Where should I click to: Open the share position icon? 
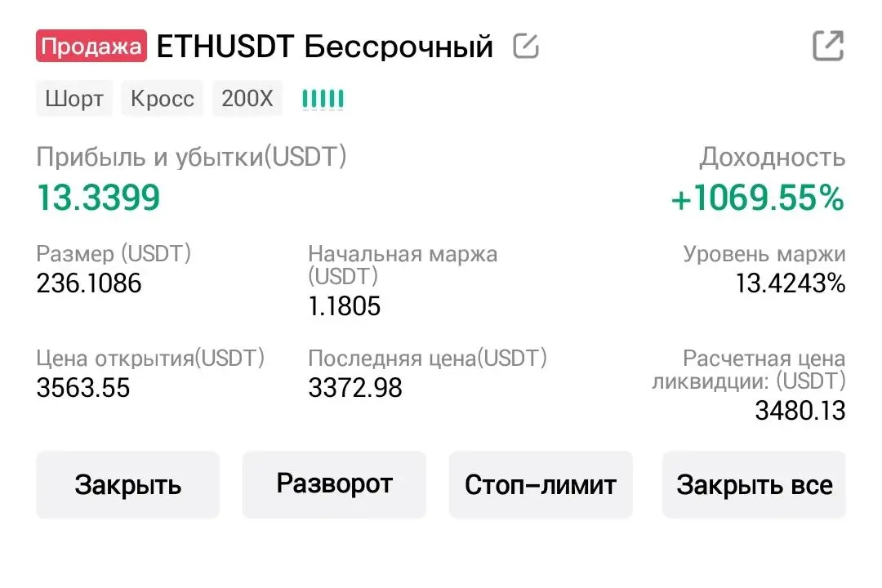(828, 46)
